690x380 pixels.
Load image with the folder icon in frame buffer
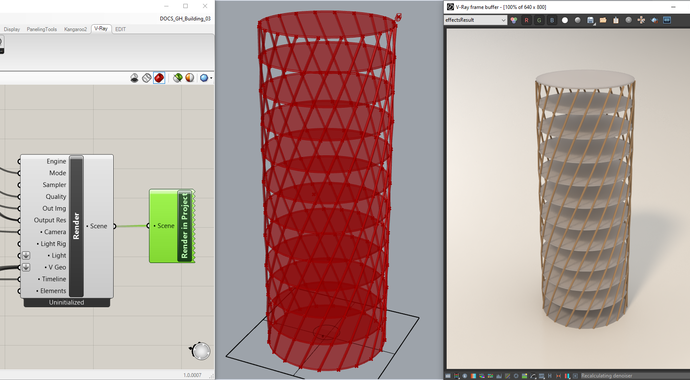(603, 20)
